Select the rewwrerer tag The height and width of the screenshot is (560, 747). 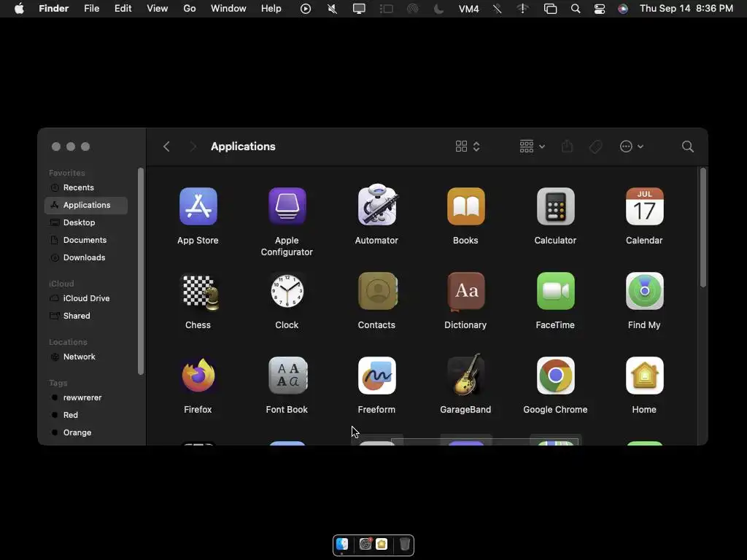click(x=86, y=397)
